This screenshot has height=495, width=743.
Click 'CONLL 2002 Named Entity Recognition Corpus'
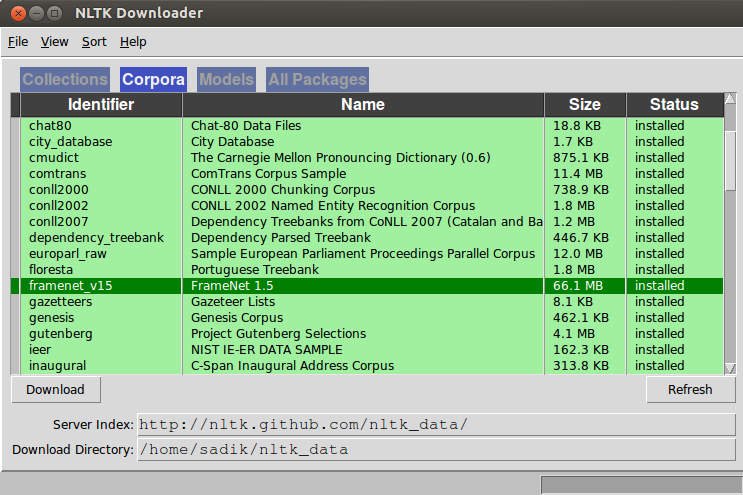(333, 206)
